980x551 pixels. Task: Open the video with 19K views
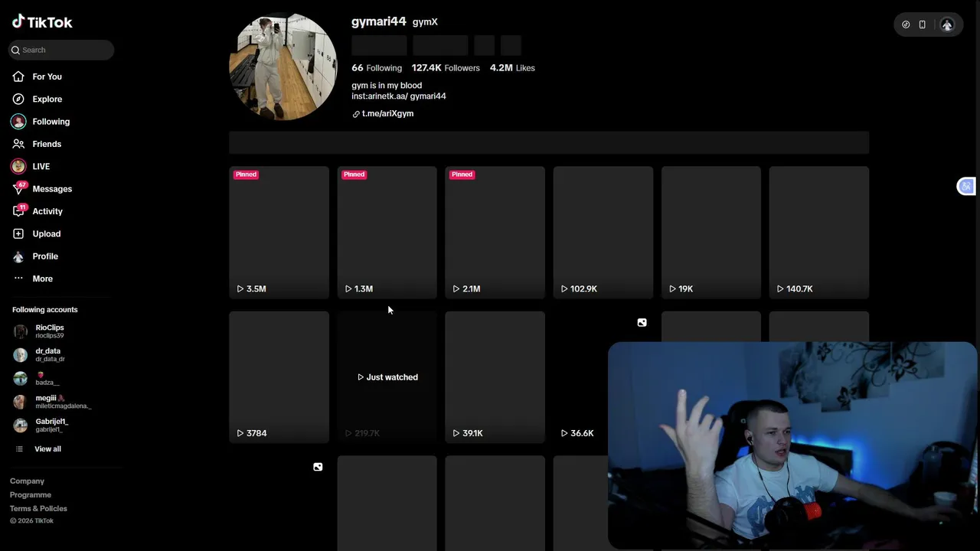coord(710,232)
